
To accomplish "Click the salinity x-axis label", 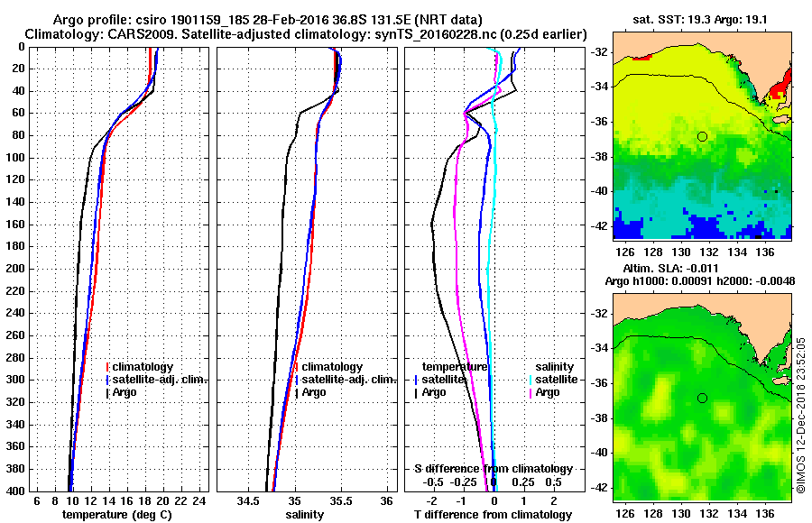I will (x=305, y=515).
